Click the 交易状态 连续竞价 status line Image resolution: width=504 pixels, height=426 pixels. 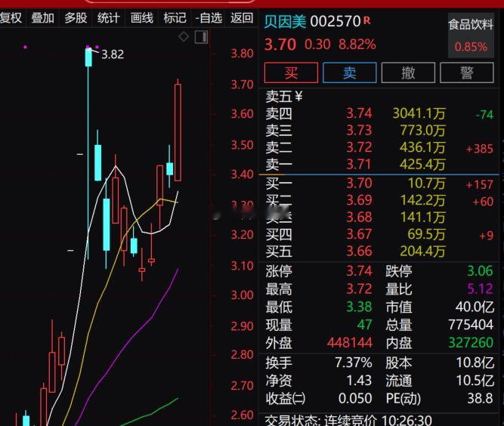(x=349, y=420)
